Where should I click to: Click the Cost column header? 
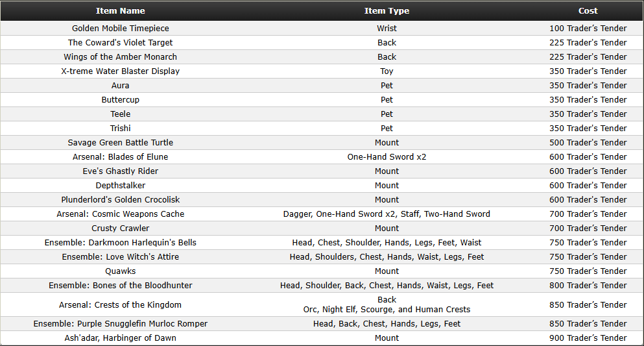click(588, 11)
